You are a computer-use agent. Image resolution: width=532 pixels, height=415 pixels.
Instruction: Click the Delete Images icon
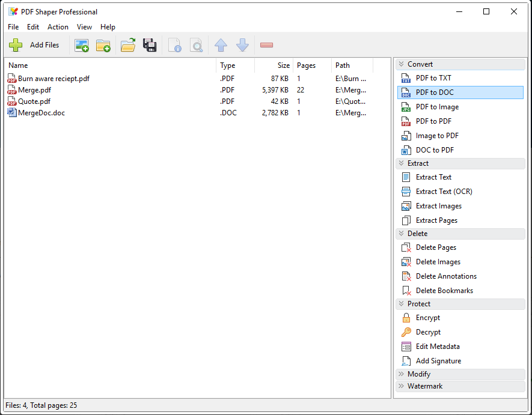coord(406,262)
